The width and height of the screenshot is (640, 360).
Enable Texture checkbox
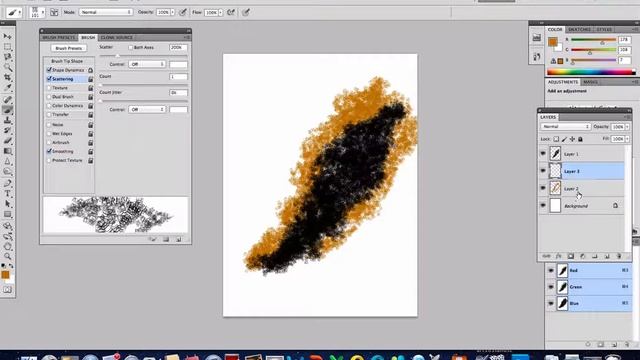coord(49,88)
